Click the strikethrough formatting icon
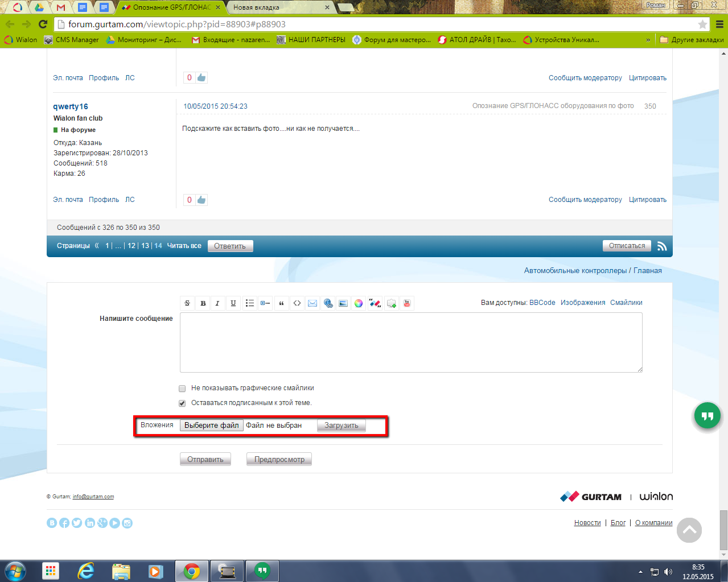 click(x=187, y=303)
